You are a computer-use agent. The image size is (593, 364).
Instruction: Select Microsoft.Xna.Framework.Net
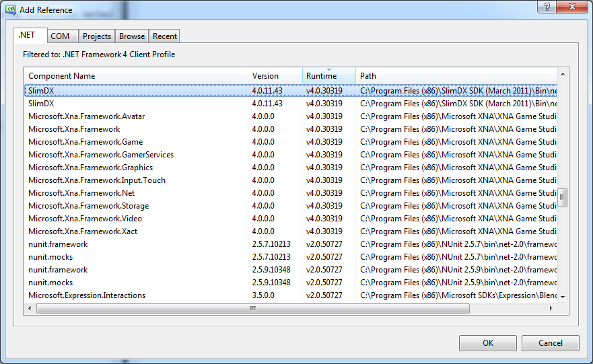point(291,193)
